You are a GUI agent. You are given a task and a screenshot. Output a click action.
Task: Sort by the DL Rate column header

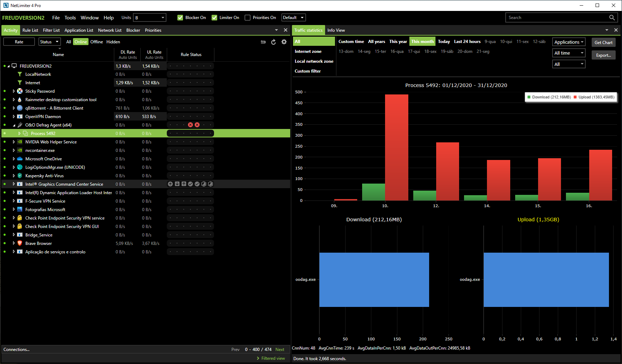[x=128, y=55]
